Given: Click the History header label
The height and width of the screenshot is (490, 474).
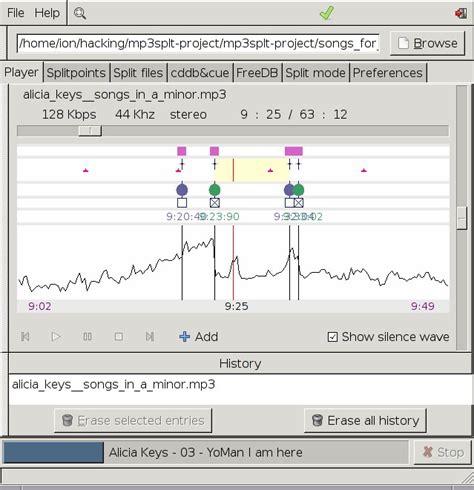Looking at the screenshot, I should (240, 364).
